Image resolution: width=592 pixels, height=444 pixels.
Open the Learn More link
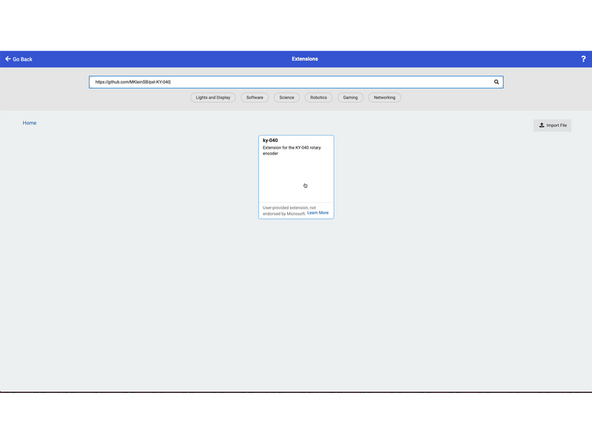[318, 213]
